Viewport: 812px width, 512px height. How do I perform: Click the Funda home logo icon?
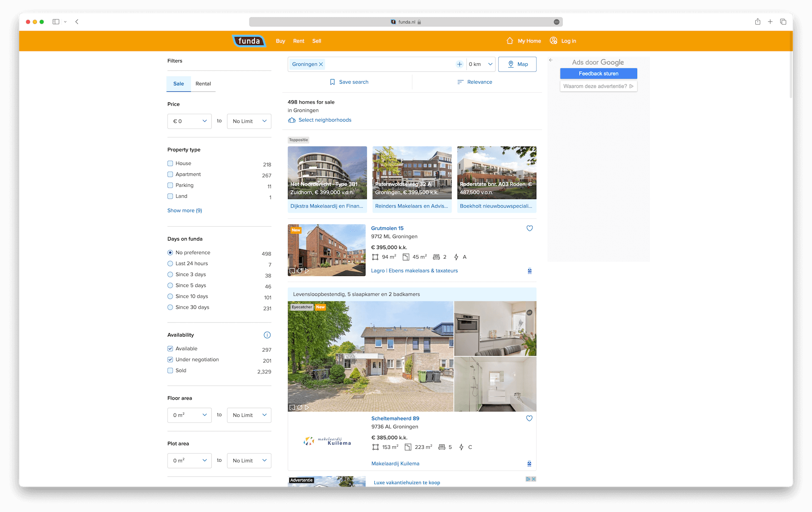coord(249,41)
